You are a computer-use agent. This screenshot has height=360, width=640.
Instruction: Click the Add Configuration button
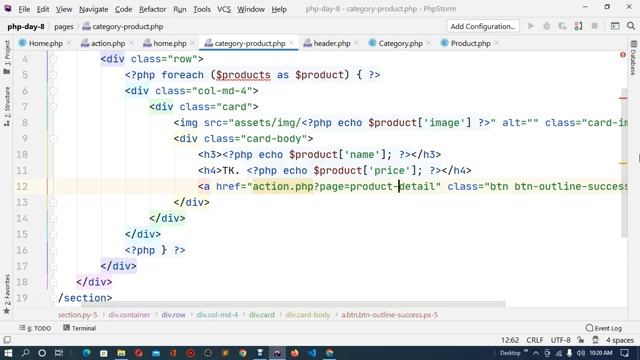coord(482,26)
